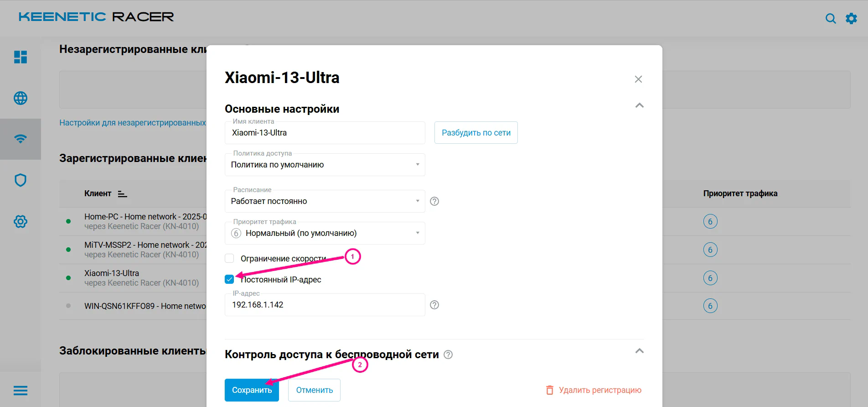Open the search icon in header
The width and height of the screenshot is (868, 407).
point(831,18)
